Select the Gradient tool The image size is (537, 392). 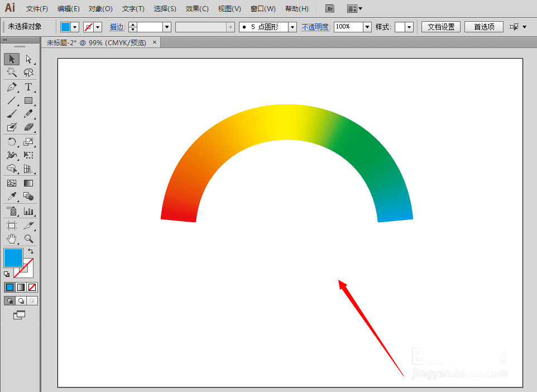pyautogui.click(x=28, y=183)
